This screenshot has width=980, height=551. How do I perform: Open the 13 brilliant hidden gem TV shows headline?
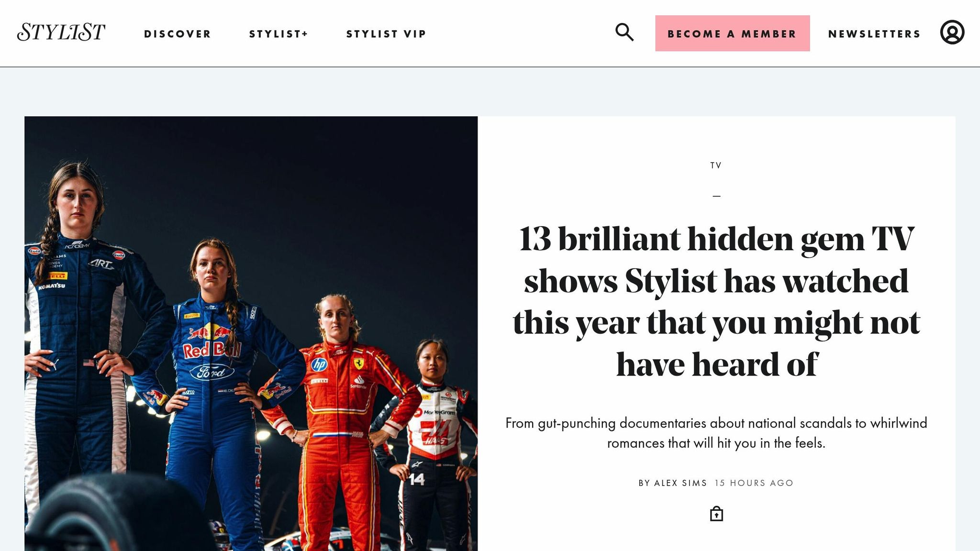716,301
